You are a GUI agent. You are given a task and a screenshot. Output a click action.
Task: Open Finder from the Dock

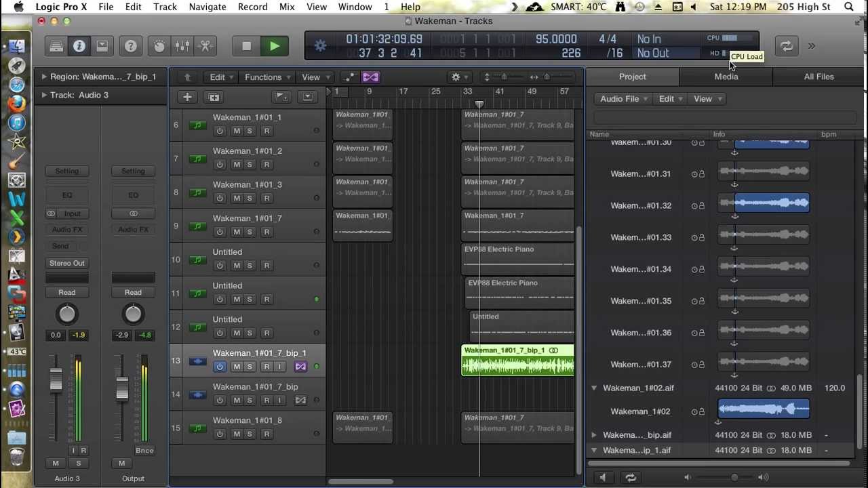17,47
